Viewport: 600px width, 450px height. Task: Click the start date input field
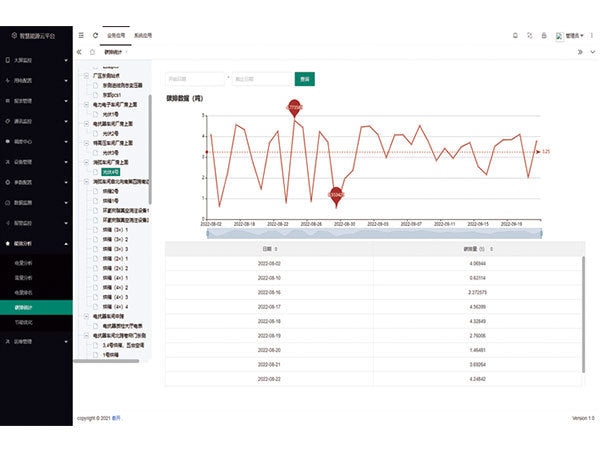[195, 78]
